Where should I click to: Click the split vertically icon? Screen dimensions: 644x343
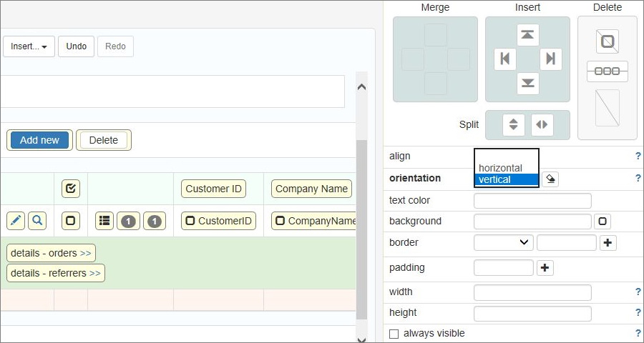click(x=513, y=124)
